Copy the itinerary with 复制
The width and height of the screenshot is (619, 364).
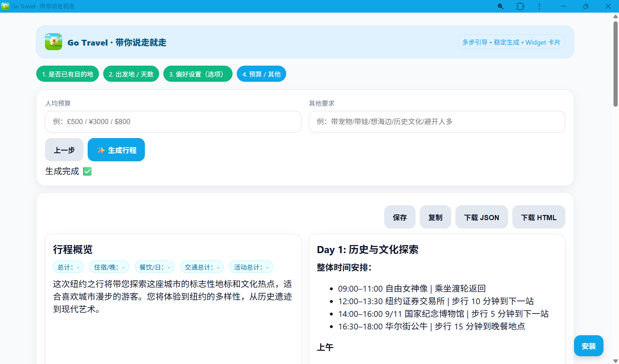point(435,217)
